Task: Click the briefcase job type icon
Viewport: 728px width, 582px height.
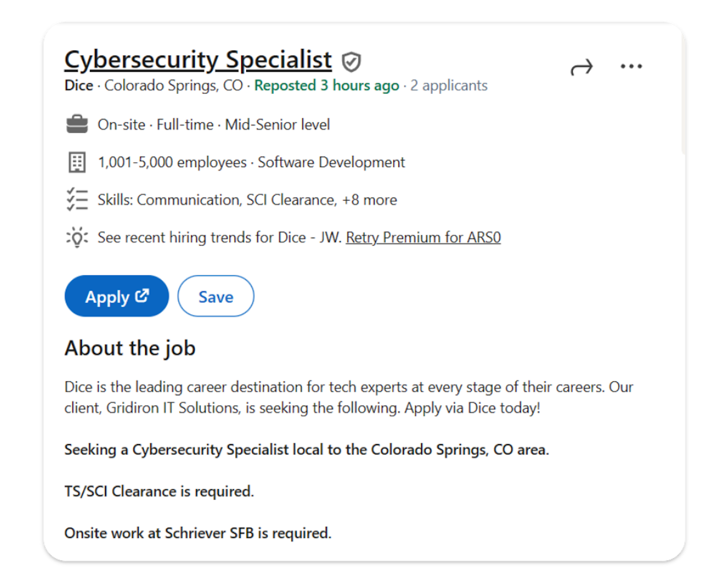Action: pos(77,124)
